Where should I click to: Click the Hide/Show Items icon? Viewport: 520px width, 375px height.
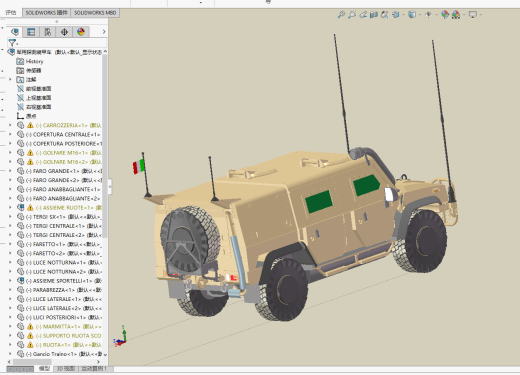point(428,14)
